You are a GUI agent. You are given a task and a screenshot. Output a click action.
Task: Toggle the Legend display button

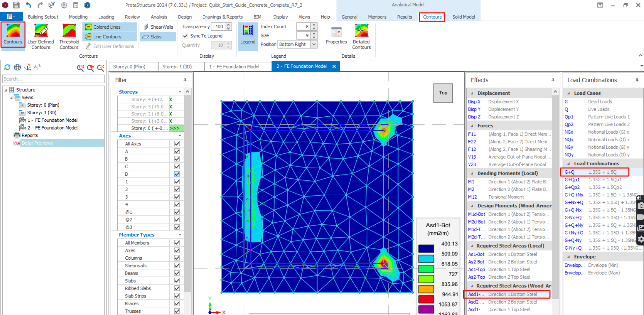pyautogui.click(x=248, y=36)
